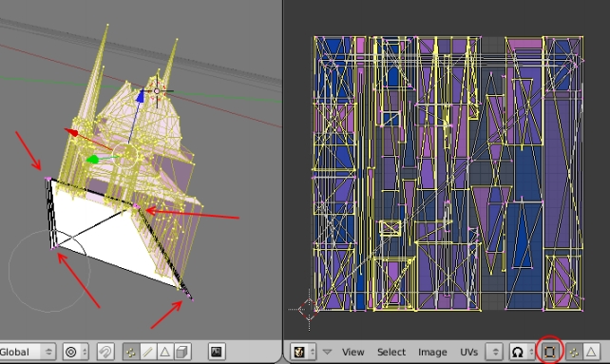The height and width of the screenshot is (364, 610).
Task: Select UV face selection mode triangle icon
Action: pos(591,352)
